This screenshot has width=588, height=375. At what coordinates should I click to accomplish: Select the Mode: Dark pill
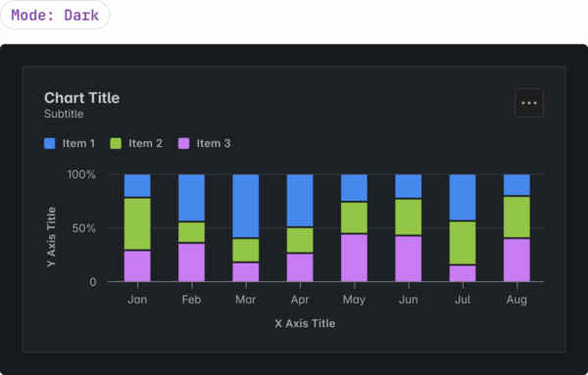coord(55,15)
